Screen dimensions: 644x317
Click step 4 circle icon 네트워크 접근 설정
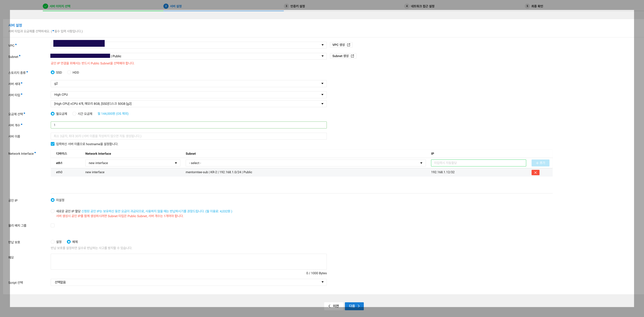coord(407,6)
